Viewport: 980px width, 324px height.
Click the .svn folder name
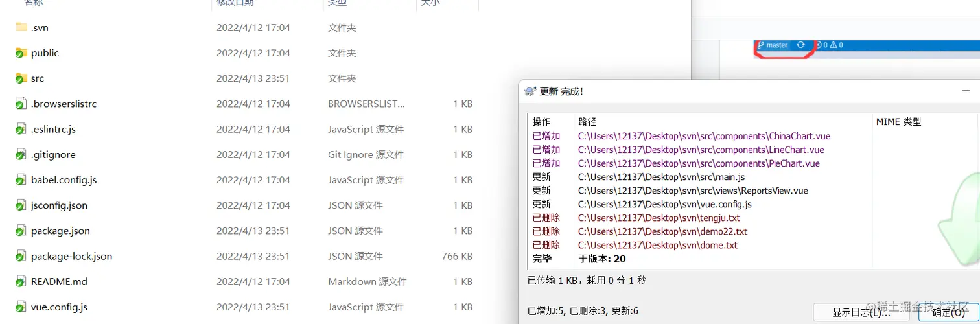tap(40, 28)
